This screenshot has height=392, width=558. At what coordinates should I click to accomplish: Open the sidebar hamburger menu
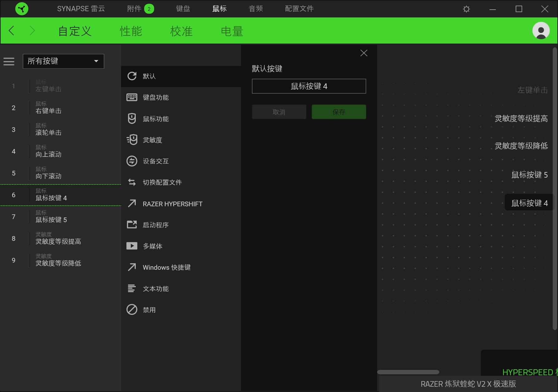pyautogui.click(x=9, y=61)
